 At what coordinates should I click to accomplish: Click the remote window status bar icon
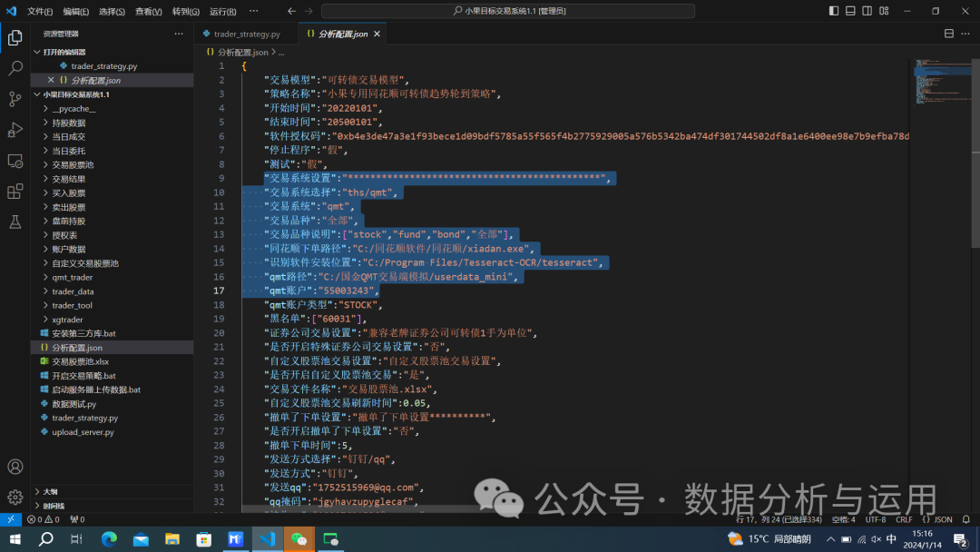(x=11, y=519)
